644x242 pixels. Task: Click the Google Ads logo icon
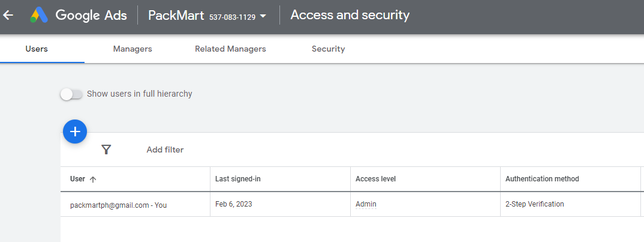pos(40,15)
